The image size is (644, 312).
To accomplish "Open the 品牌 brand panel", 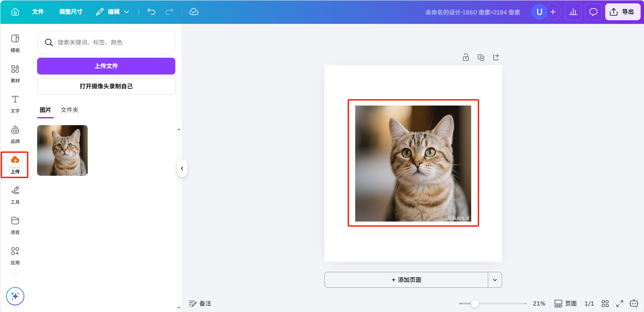I will 15,134.
